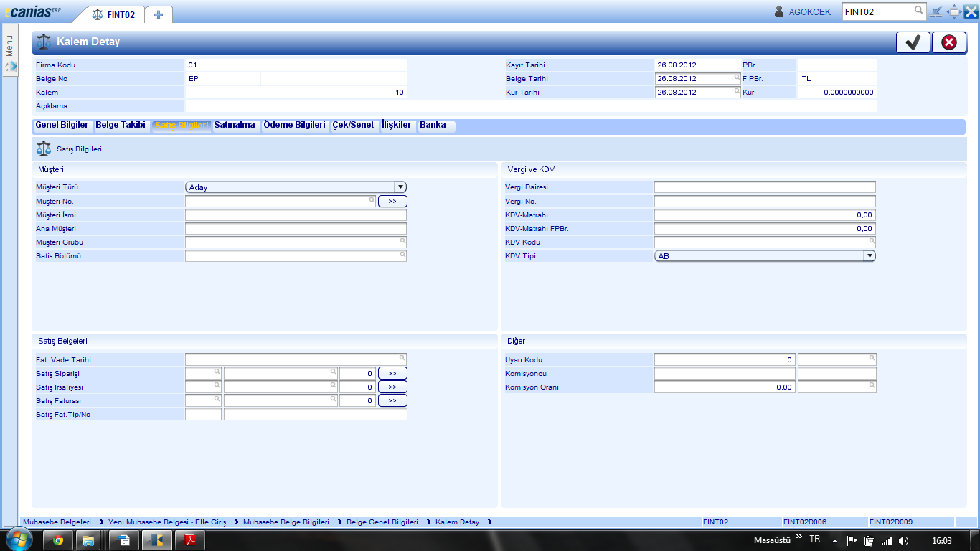The height and width of the screenshot is (551, 980).
Task: Click the Menü side panel icon
Action: 11,66
